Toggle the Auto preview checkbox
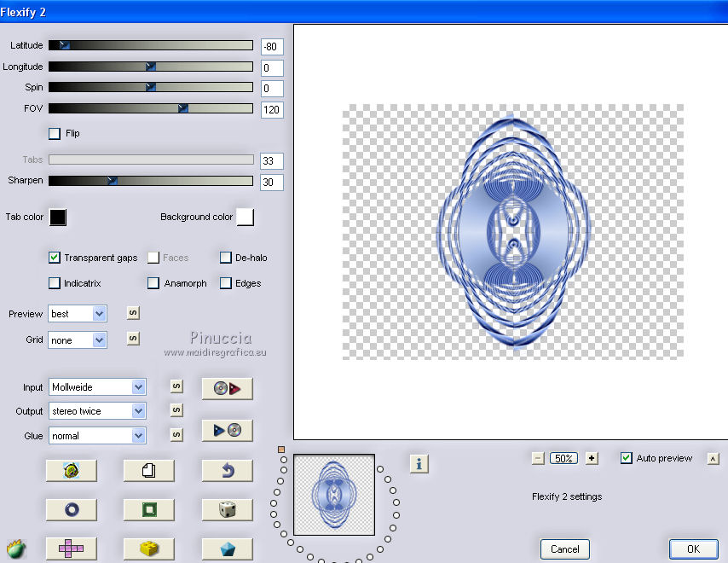Screen dimensions: 728x563 pos(627,458)
